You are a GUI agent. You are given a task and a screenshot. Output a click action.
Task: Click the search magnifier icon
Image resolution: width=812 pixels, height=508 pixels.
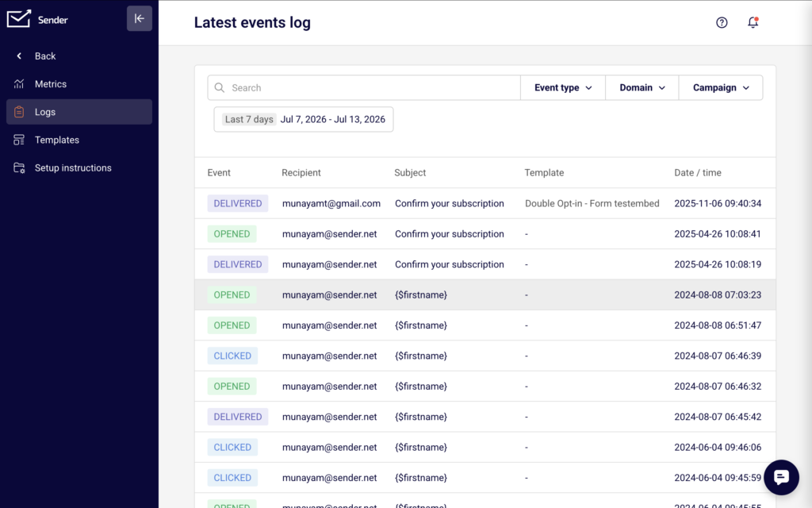(220, 87)
